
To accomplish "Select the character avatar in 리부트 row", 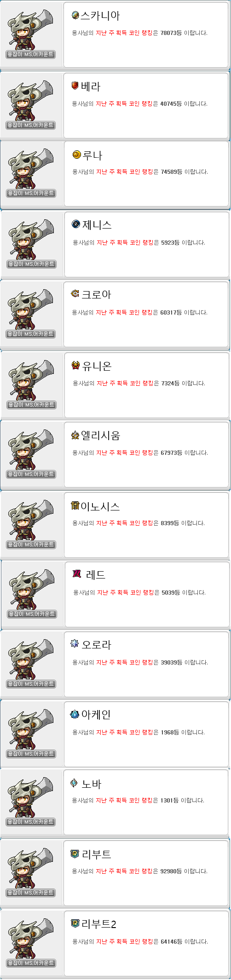I will pos(31,869).
